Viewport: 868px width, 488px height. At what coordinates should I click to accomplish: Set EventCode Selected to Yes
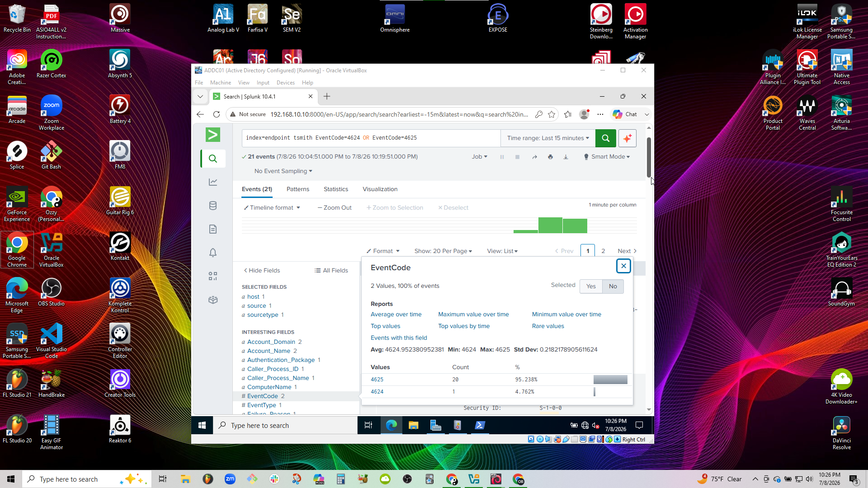coord(591,286)
